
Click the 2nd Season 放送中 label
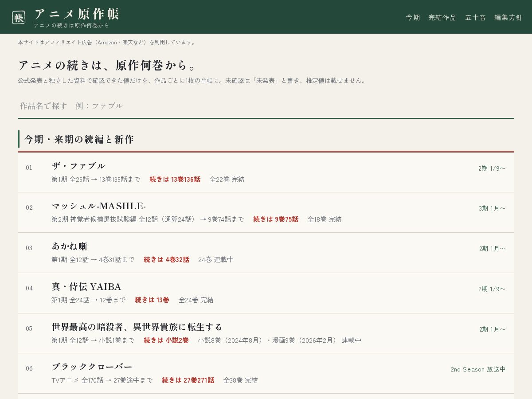point(478,369)
